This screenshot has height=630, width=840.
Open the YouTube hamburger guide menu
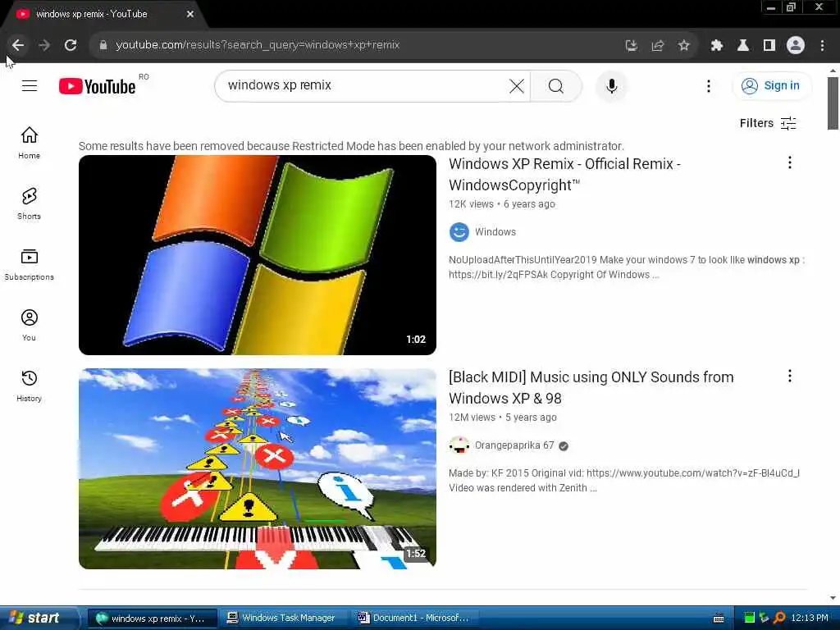click(30, 85)
